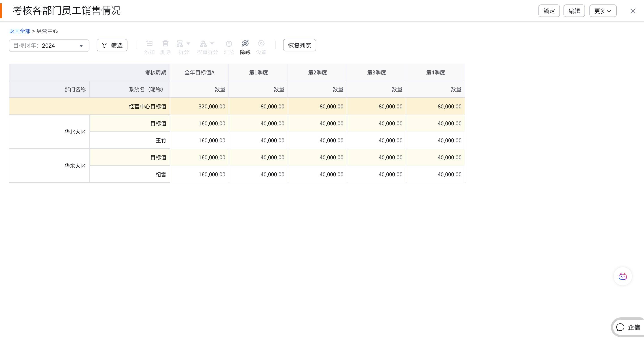Select 王竹's 全年目标值A cell
644x363 pixels.
(199, 140)
